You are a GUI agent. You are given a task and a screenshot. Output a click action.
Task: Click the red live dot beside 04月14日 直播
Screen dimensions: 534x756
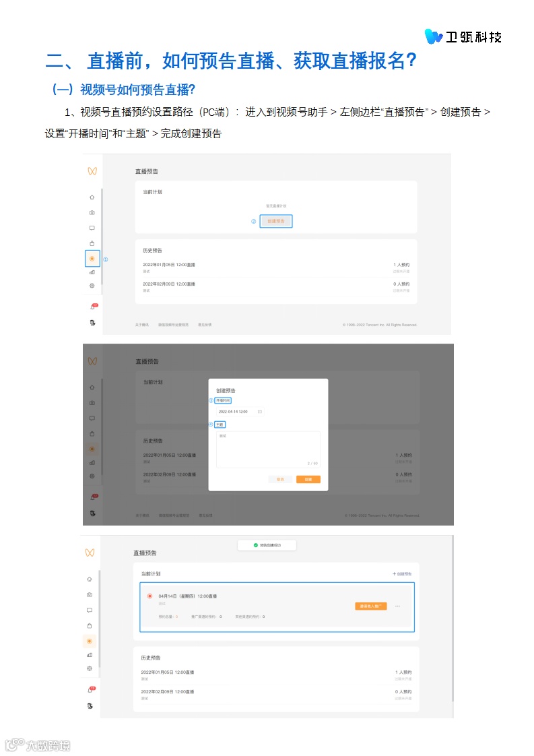[150, 596]
